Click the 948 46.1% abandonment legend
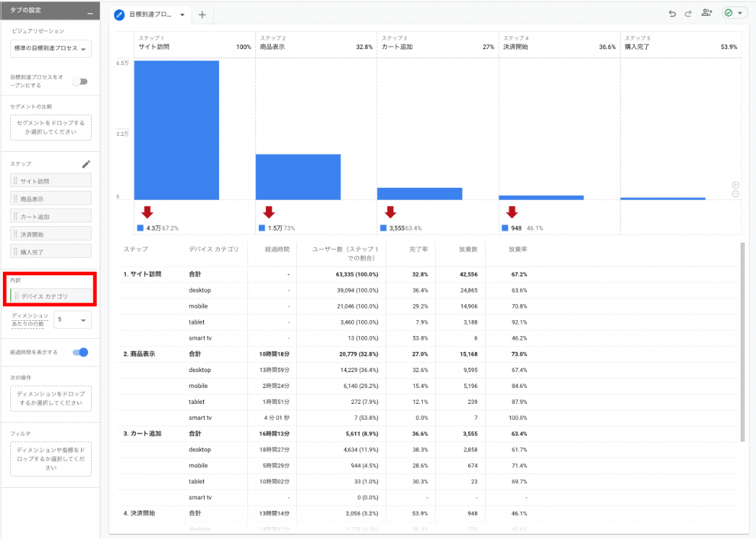Viewport: 756px width, 539px height. (523, 228)
